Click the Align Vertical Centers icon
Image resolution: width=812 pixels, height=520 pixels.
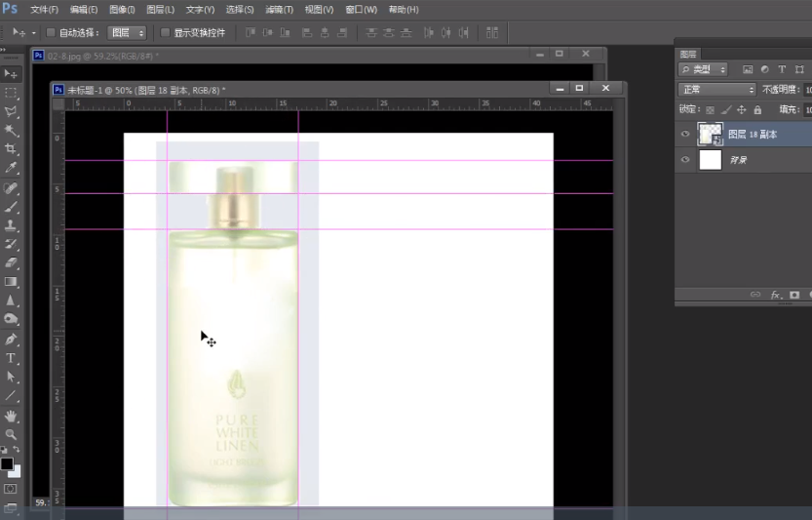[x=268, y=32]
